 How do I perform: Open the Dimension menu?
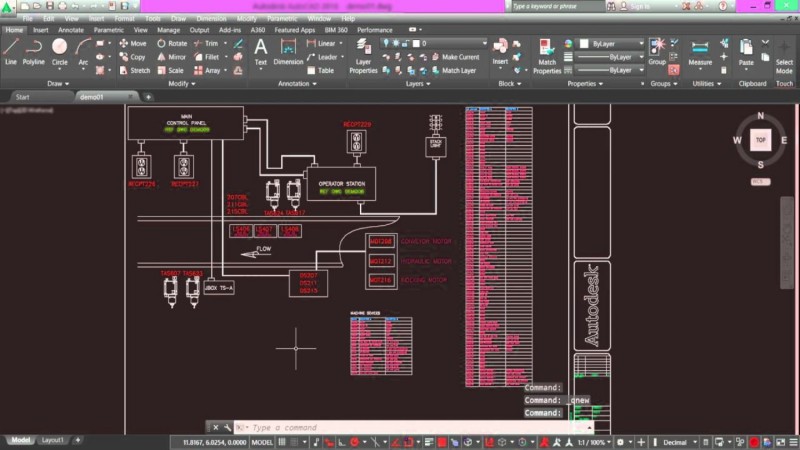211,18
